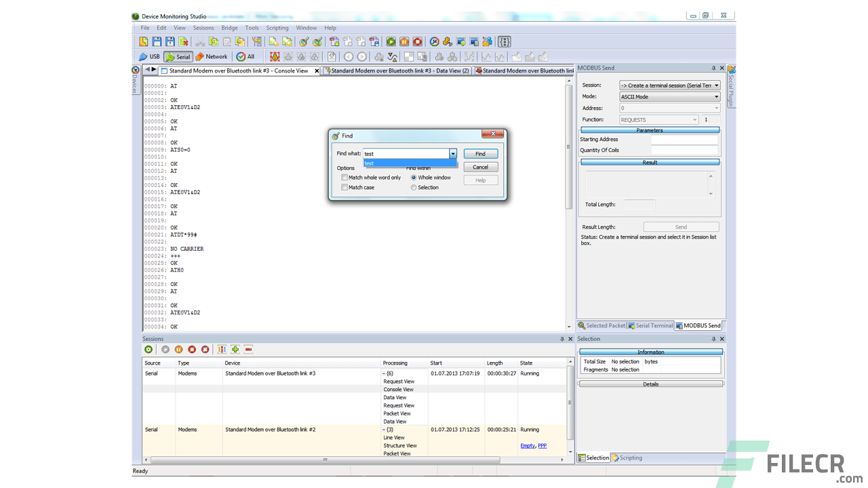Click the scissors Cut icon
This screenshot has height=488, width=868.
coord(200,42)
